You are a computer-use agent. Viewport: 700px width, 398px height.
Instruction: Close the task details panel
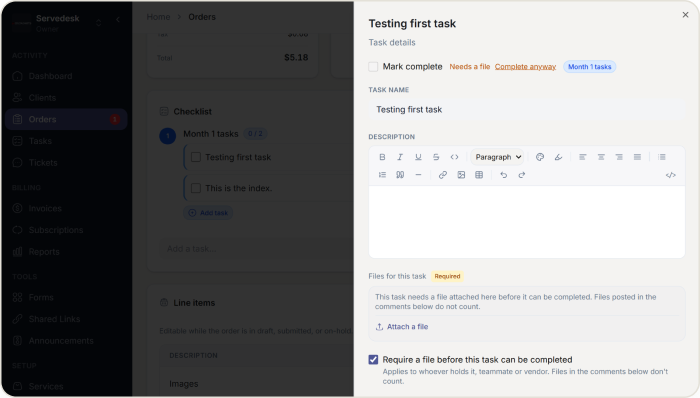685,15
